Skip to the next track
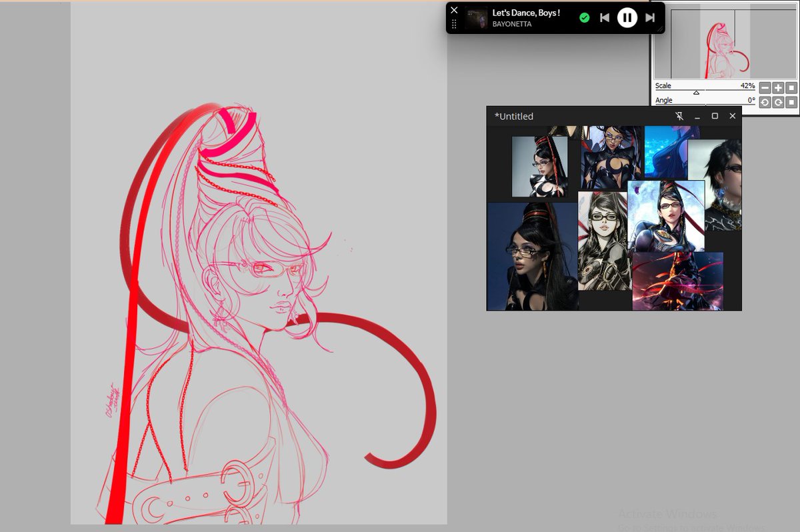 click(650, 18)
